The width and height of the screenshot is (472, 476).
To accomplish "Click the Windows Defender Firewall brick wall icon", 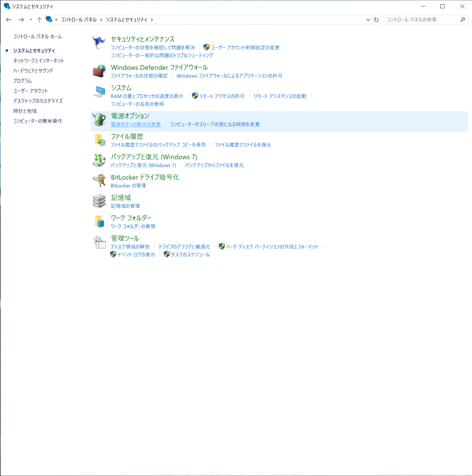I will (x=99, y=71).
